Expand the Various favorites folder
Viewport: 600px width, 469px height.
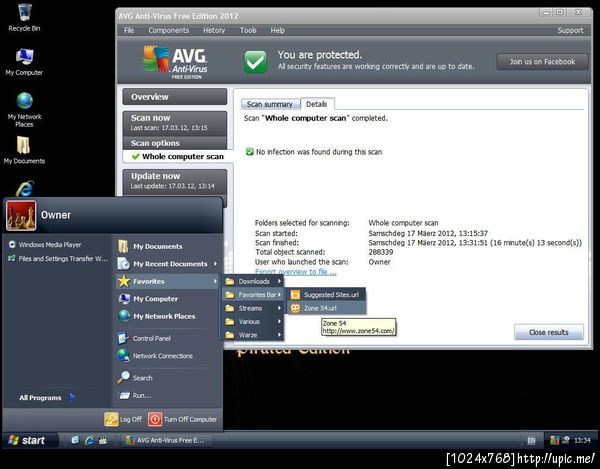coord(253,321)
